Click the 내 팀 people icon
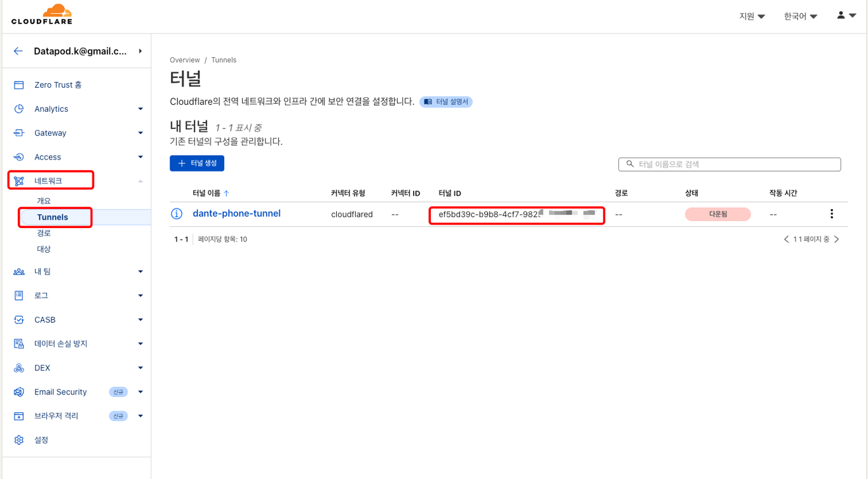 coord(19,271)
